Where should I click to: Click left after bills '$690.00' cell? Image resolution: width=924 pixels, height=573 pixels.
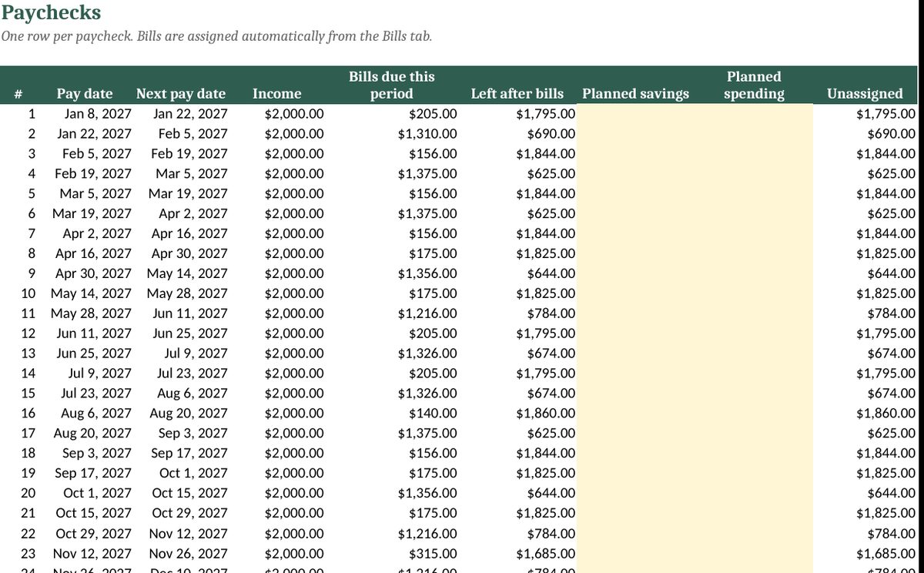click(551, 134)
